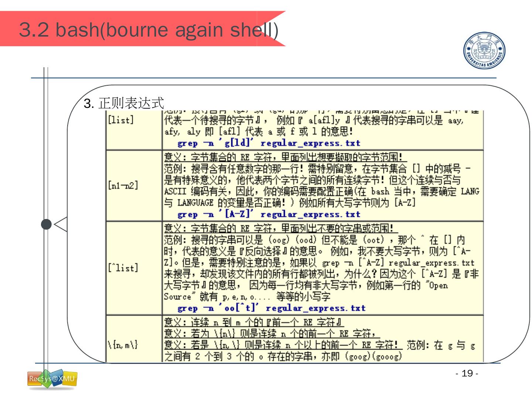This screenshot has width=532, height=399.
Task: Click the command grep -n 'g[ld]' regular_express.txt
Action: [269, 143]
